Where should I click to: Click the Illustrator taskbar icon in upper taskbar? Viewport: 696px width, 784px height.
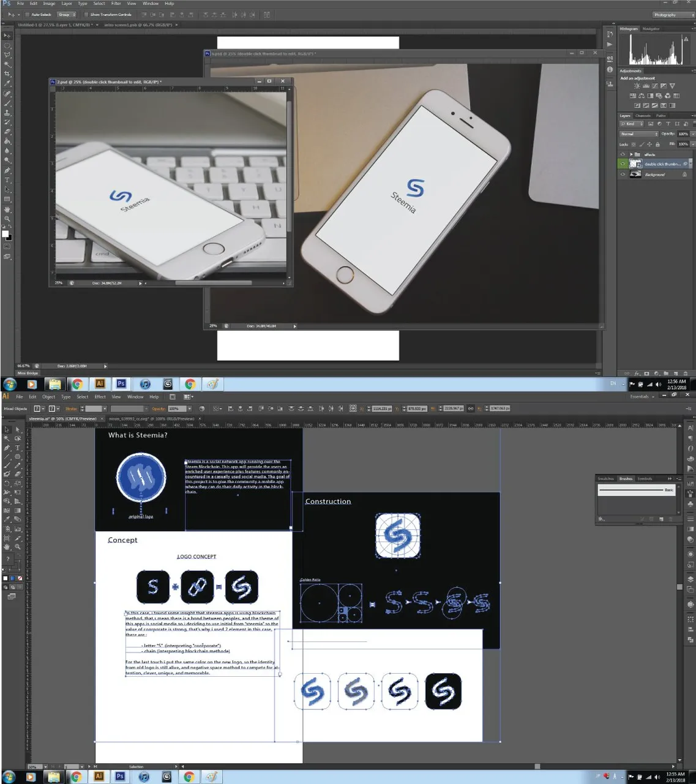click(x=99, y=384)
